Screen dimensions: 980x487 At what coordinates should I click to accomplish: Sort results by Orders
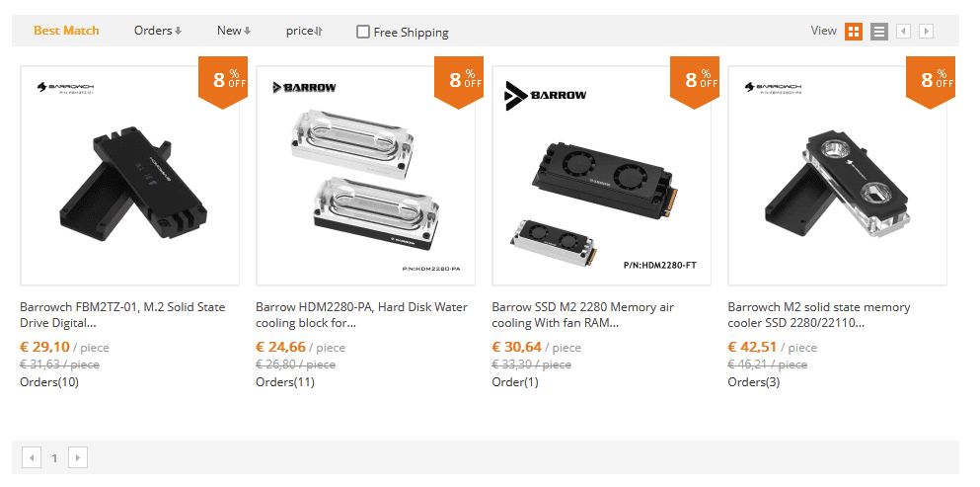point(158,31)
